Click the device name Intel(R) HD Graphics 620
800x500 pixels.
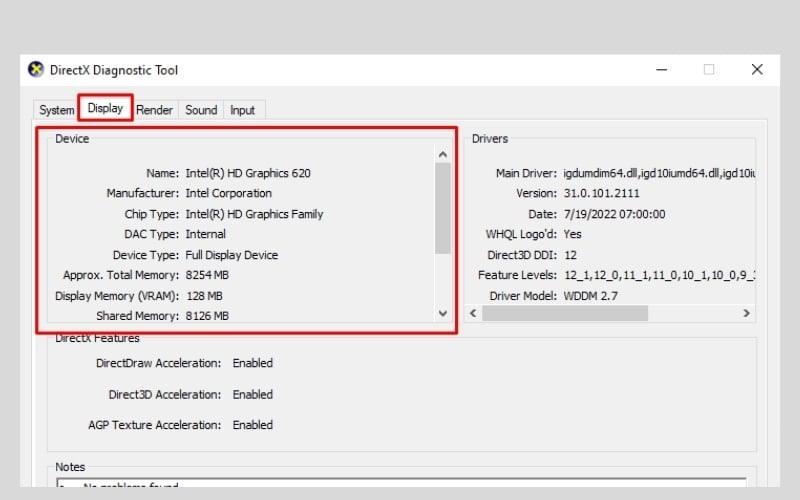tap(248, 173)
